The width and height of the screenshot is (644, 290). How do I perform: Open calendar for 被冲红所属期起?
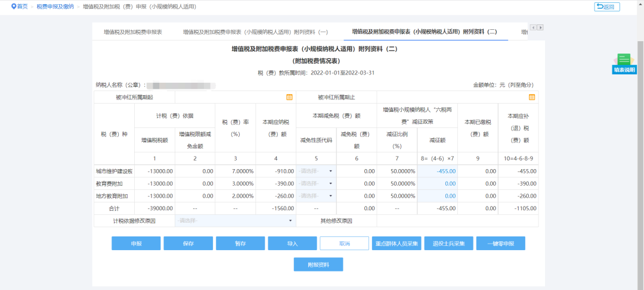click(x=289, y=97)
